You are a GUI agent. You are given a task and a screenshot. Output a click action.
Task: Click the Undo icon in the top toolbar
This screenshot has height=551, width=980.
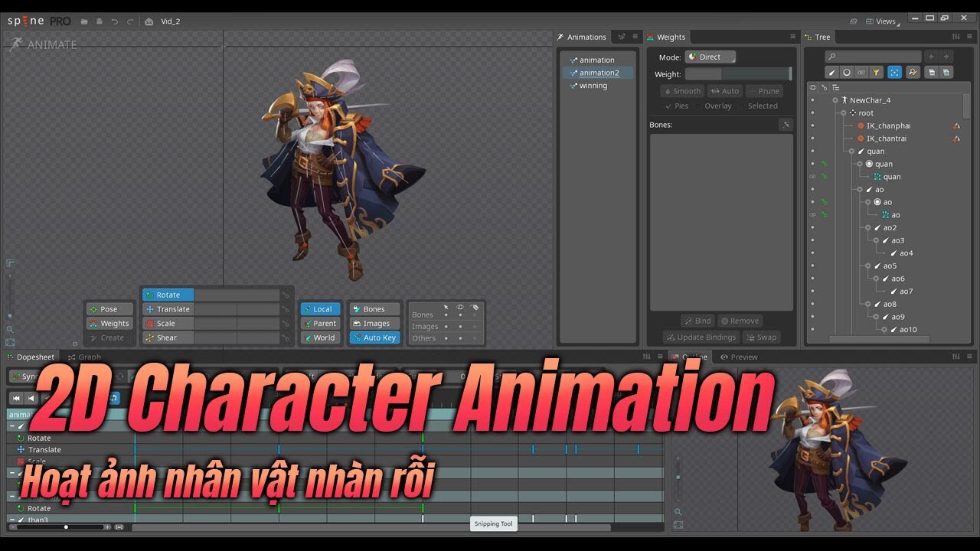click(x=115, y=21)
